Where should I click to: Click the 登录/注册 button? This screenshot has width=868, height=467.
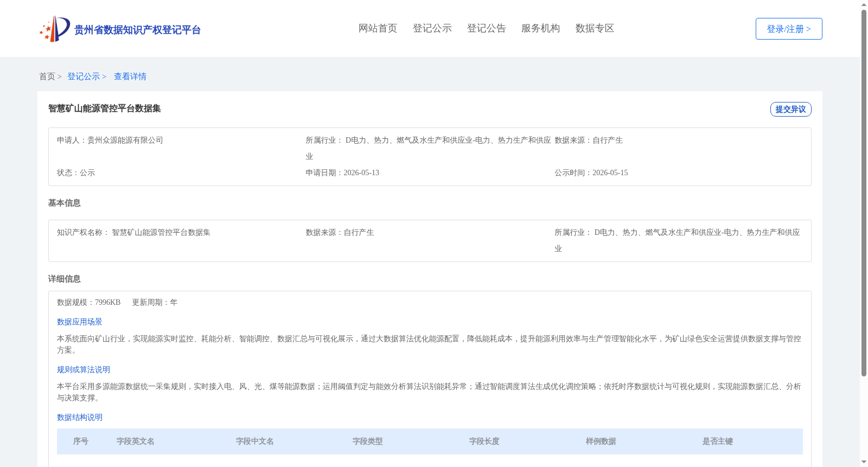[789, 29]
